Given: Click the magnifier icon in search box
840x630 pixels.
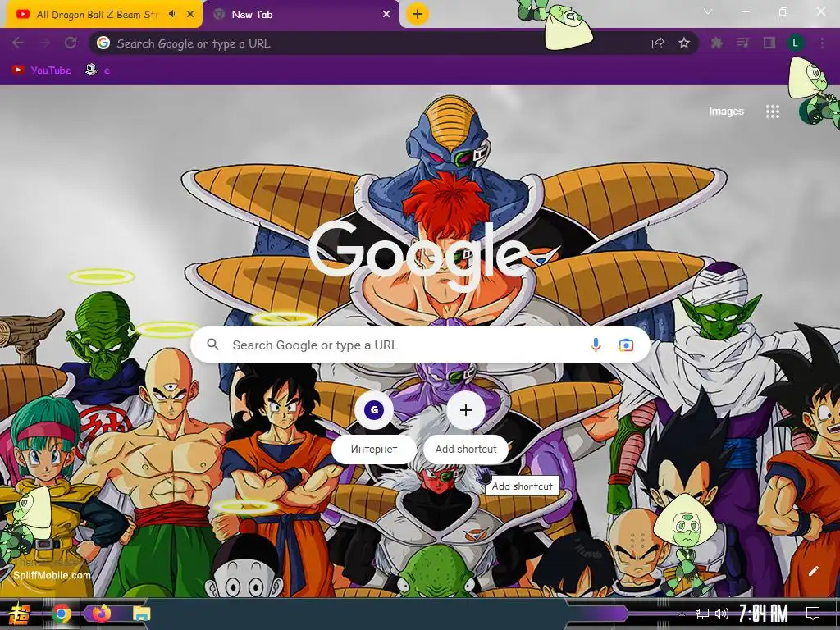Looking at the screenshot, I should (212, 345).
